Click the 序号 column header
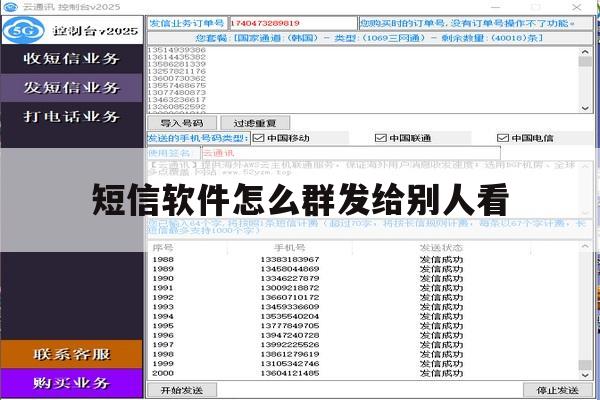600x400 pixels. [163, 248]
